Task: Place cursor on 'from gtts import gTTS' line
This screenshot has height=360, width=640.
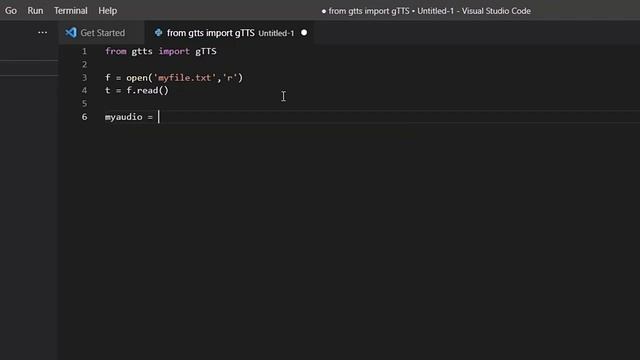Action: pos(161,51)
